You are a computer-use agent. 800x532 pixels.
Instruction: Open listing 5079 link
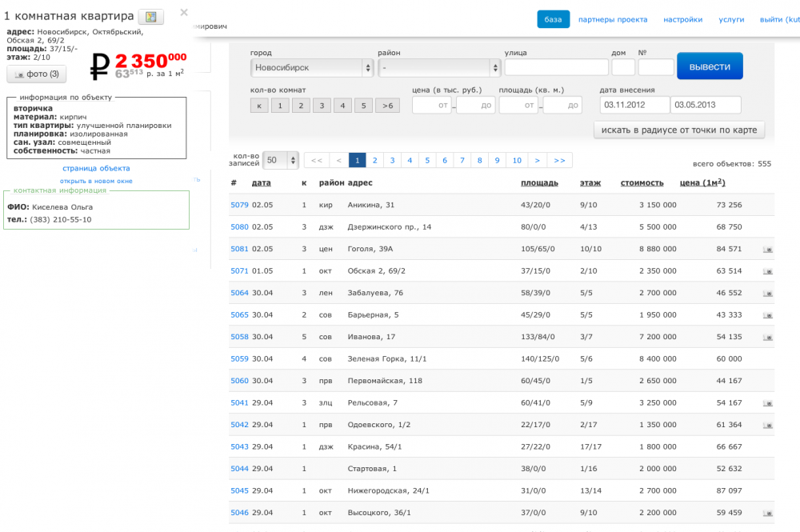point(239,205)
